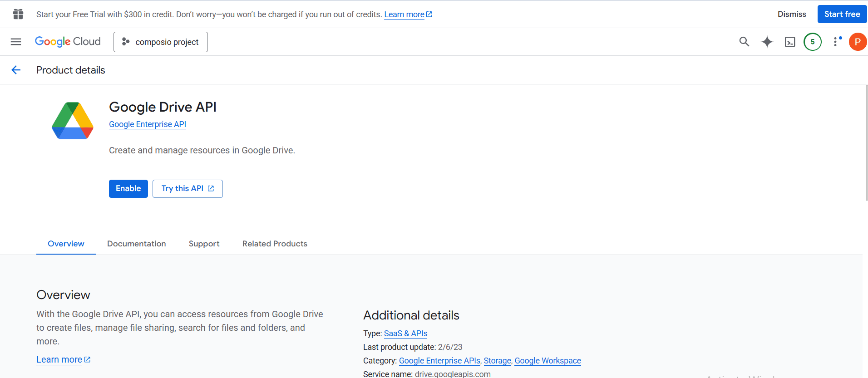
Task: Open the composio project selector
Action: point(161,42)
